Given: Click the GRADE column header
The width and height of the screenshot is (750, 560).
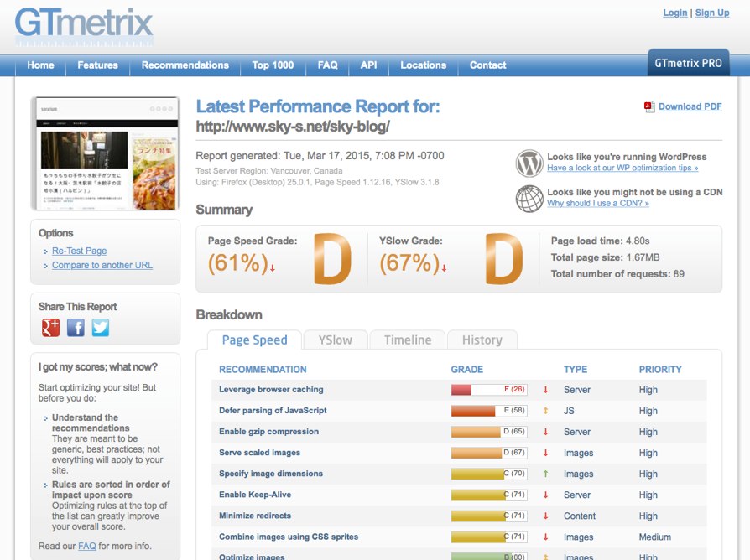Looking at the screenshot, I should coord(466,370).
